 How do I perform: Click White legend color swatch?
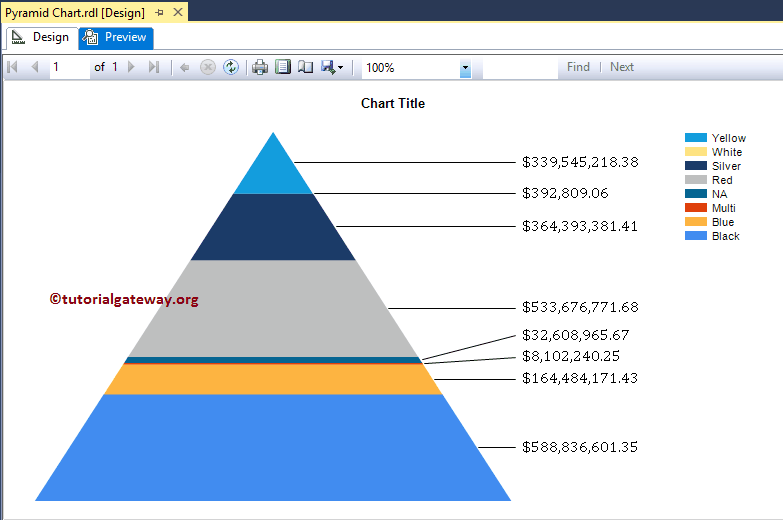[x=696, y=152]
